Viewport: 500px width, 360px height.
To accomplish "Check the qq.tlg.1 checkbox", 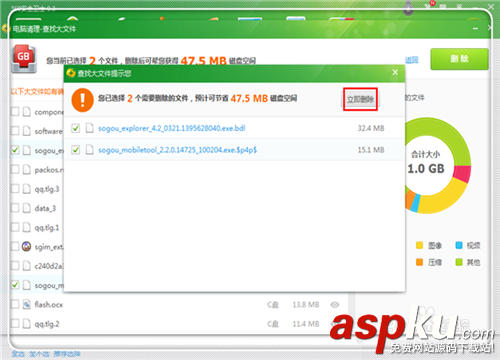I will [x=15, y=227].
